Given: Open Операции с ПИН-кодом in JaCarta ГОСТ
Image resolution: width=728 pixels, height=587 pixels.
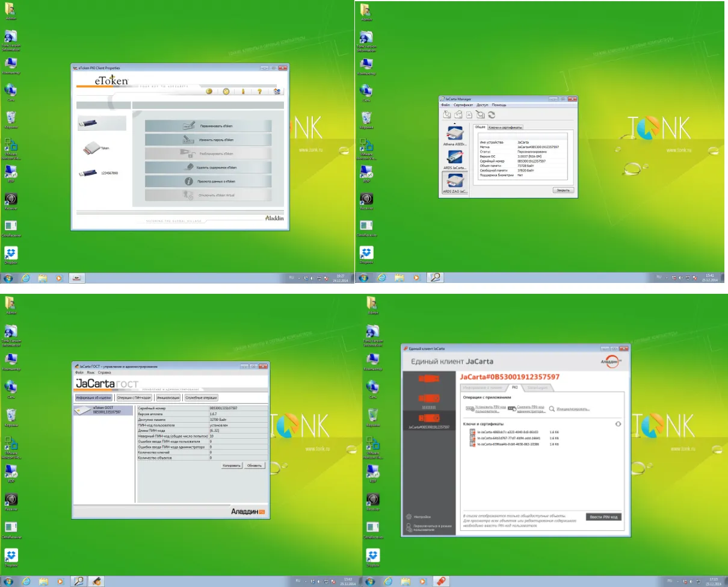Looking at the screenshot, I should click(134, 397).
